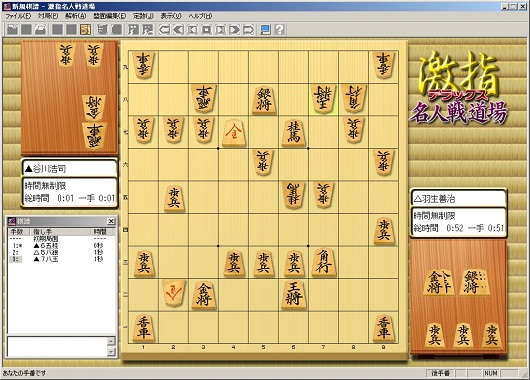Screen dimensions: 530x380
Task: Click the question mark help icon
Action: click(280, 30)
